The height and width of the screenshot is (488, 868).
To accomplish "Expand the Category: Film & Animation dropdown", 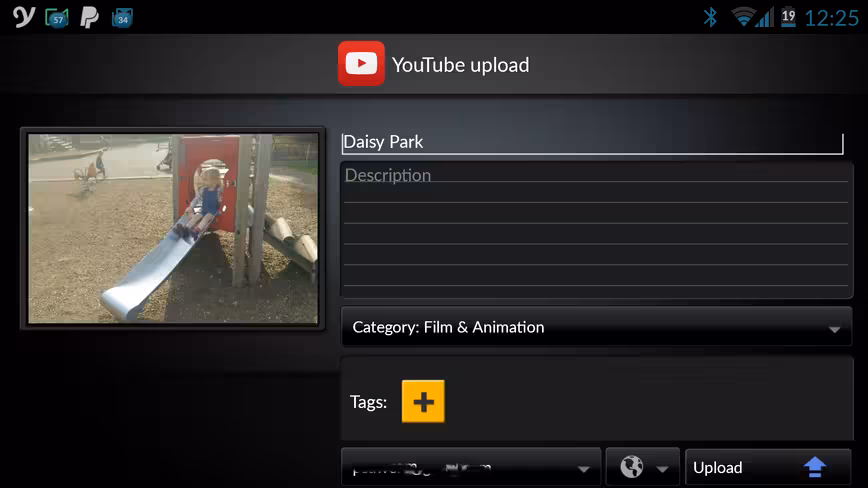I will click(x=596, y=327).
